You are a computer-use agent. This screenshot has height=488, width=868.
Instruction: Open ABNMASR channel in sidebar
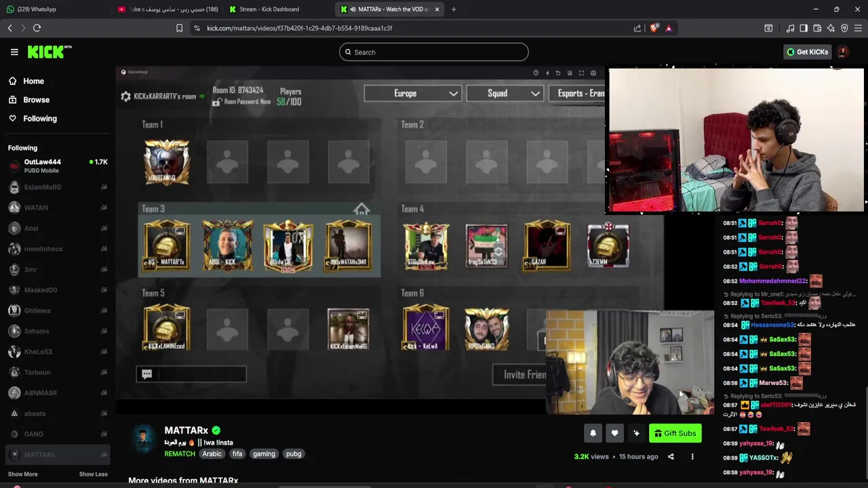pyautogui.click(x=57, y=393)
